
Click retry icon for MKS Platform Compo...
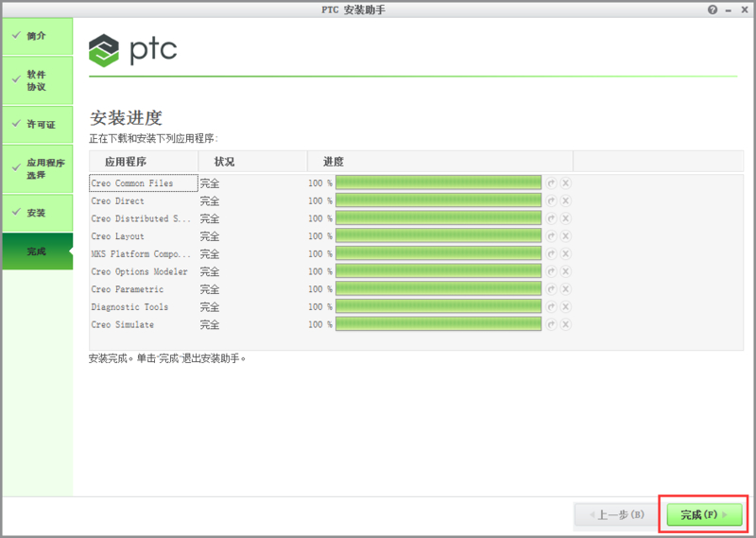(x=551, y=253)
